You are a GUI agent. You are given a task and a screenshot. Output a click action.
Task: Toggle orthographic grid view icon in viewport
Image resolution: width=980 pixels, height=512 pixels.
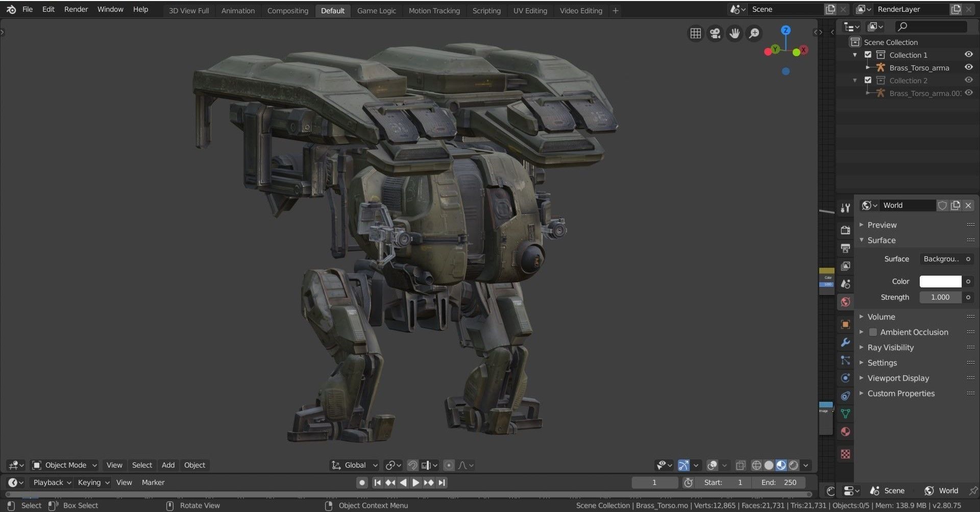pos(696,33)
